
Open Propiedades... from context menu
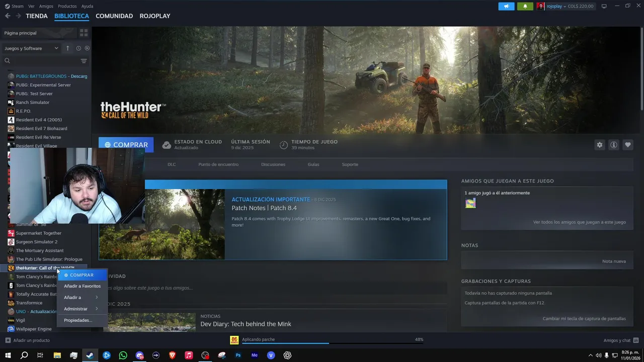pos(78,320)
